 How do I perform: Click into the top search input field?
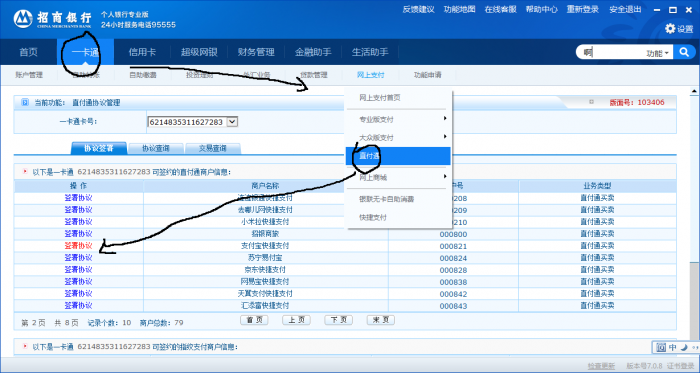[612, 53]
